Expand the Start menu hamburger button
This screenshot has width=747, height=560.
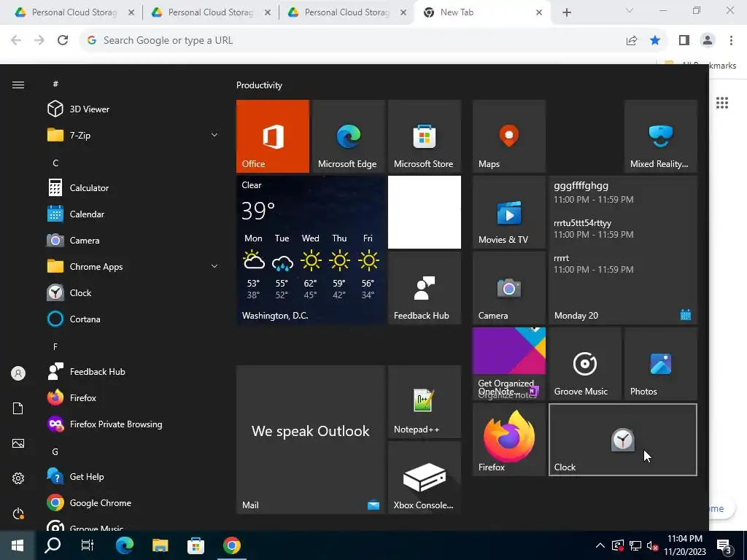point(18,85)
